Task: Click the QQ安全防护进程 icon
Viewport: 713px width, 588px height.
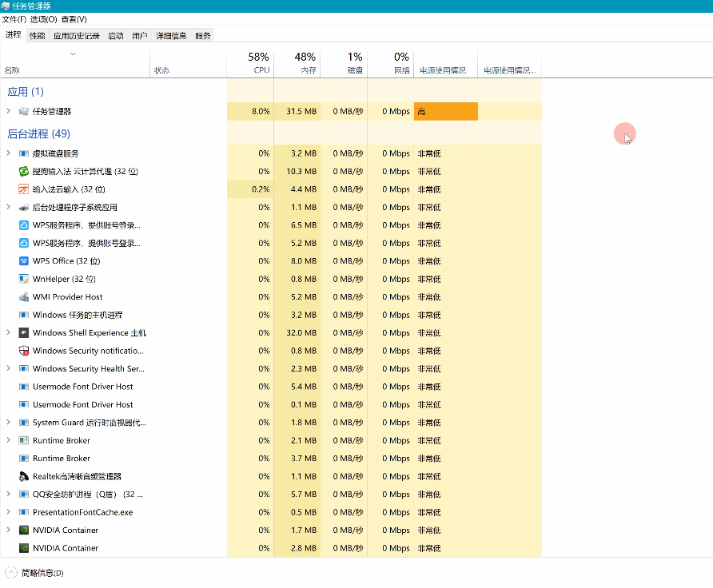Action: 24,495
